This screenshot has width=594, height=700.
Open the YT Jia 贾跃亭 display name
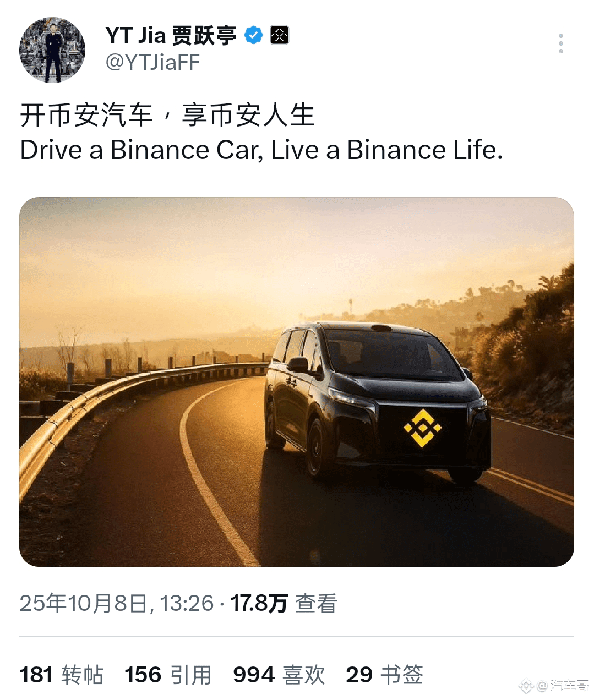pos(171,36)
